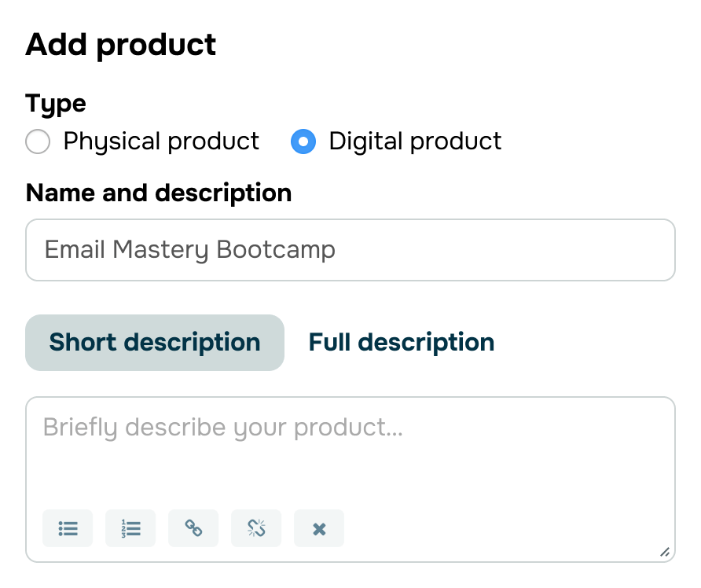The width and height of the screenshot is (701, 588).
Task: Click the "Email Mastery Bootcamp" text
Action: [190, 250]
